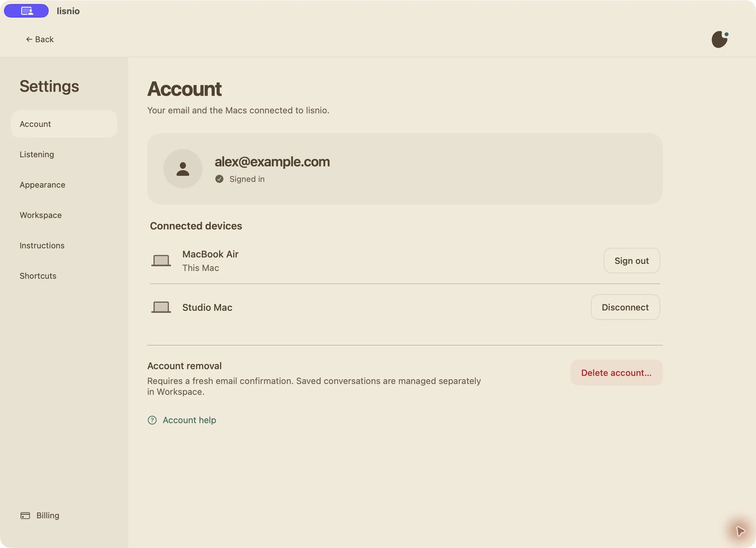Click the Signed in status text
This screenshot has height=548, width=756.
247,179
